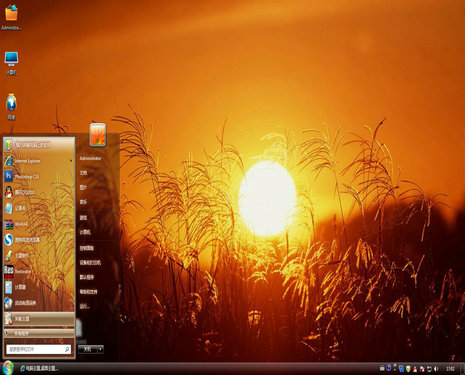Click the volume speaker icon in the tray
Image resolution: width=465 pixels, height=375 pixels.
point(436,369)
